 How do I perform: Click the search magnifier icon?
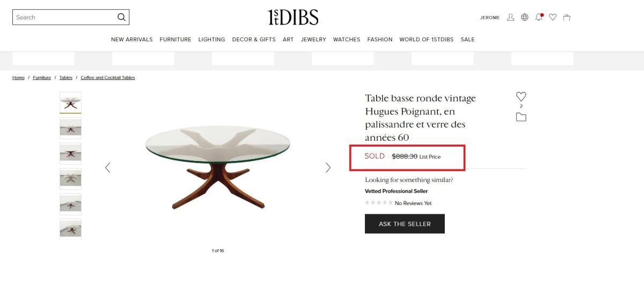click(x=121, y=17)
